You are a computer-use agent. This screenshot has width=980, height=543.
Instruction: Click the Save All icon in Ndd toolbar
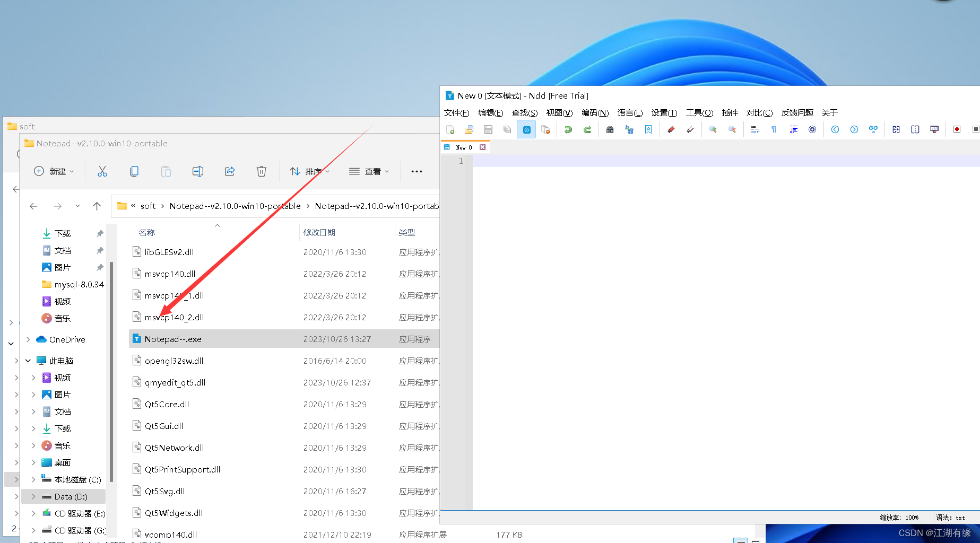(507, 129)
